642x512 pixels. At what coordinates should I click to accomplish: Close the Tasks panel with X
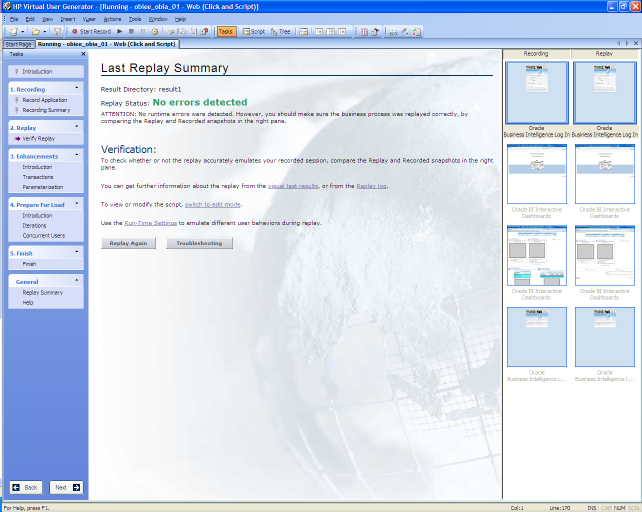tap(83, 54)
